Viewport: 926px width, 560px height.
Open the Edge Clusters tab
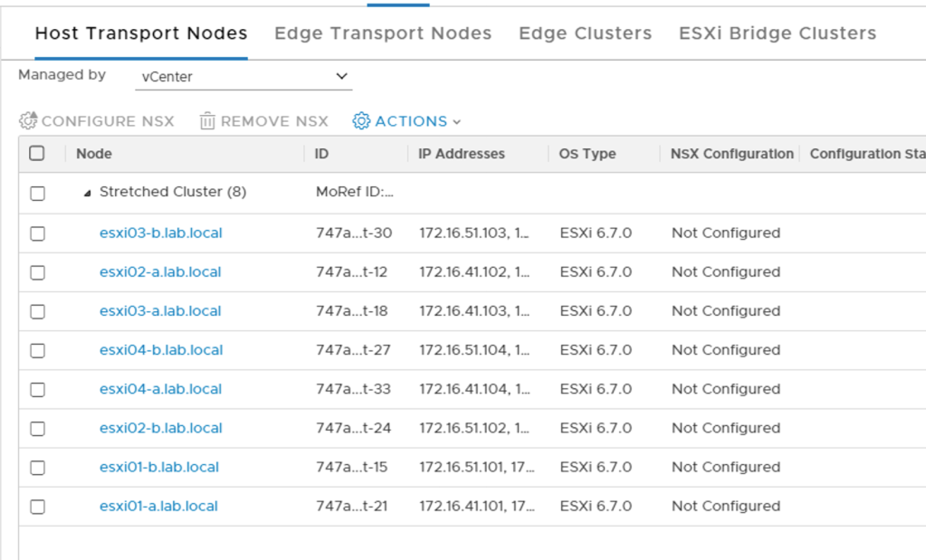[x=584, y=33]
